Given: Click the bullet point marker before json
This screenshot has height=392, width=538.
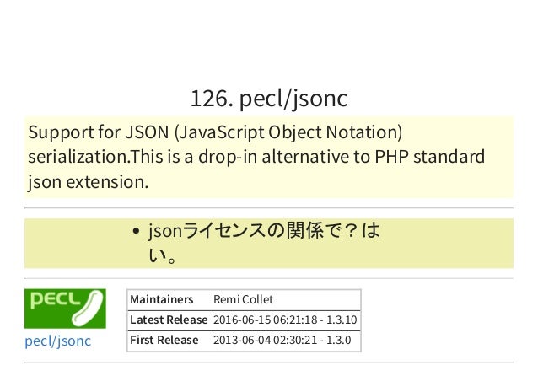Looking at the screenshot, I should [x=136, y=231].
